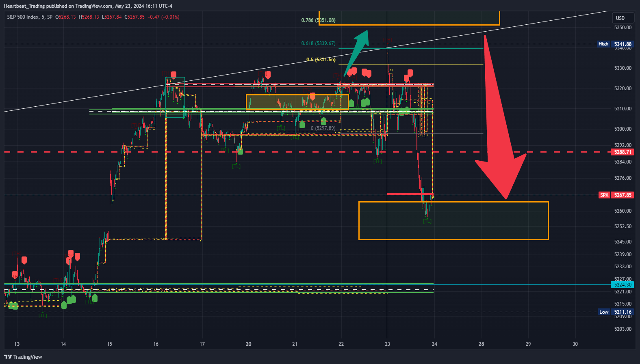
Task: Click date 24 on the time axis
Action: click(434, 344)
